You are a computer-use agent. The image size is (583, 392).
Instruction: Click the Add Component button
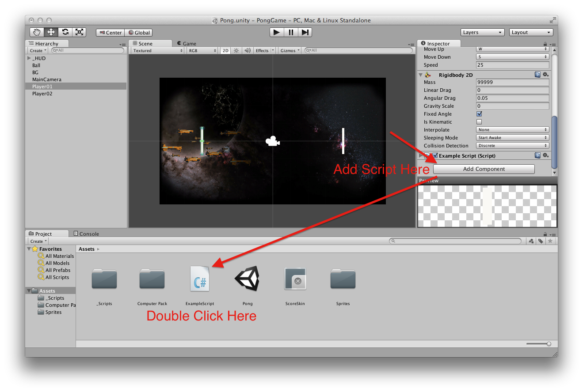(x=484, y=169)
